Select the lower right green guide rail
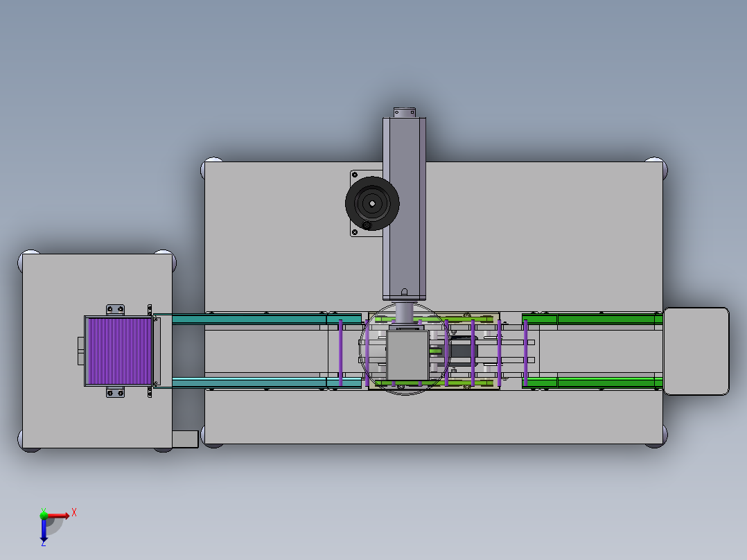Screen dimensions: 747x560 click(592, 383)
